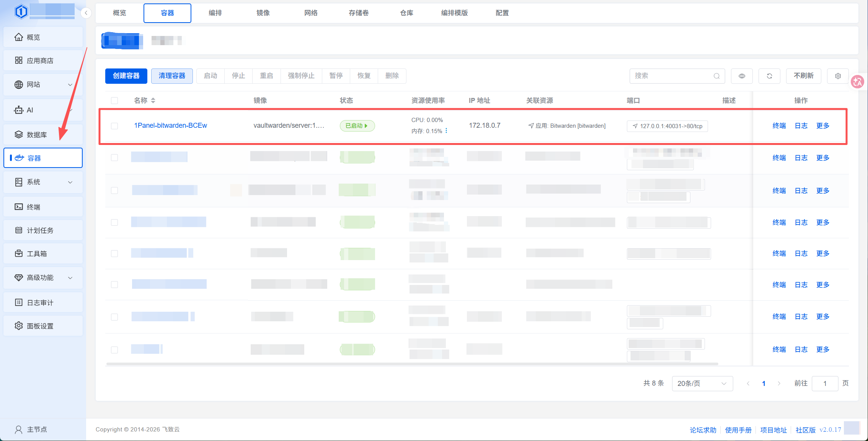Switch to the 镜像 tab
This screenshot has width=868, height=441.
click(x=263, y=13)
